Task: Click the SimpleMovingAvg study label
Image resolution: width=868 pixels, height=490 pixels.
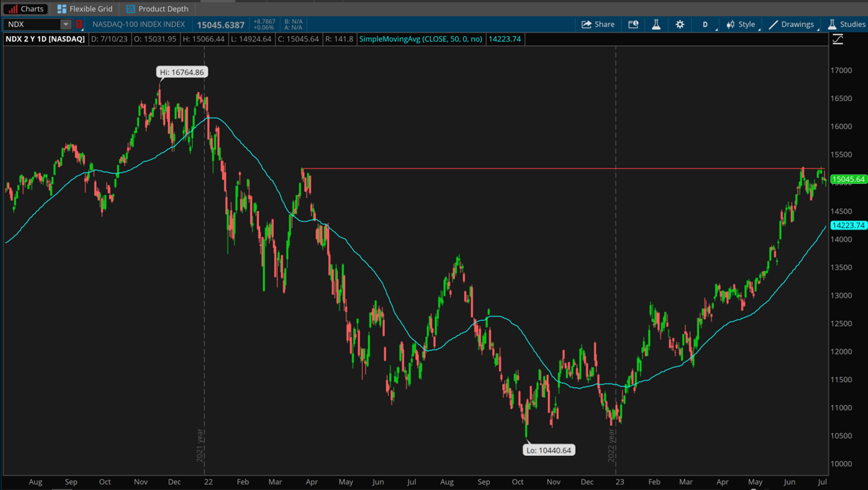Action: coord(422,39)
